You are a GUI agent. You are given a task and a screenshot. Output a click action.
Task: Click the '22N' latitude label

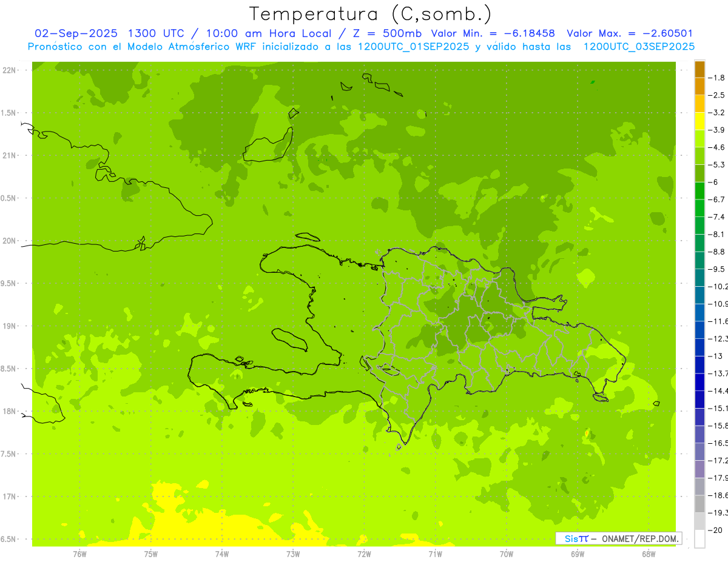tap(8, 70)
